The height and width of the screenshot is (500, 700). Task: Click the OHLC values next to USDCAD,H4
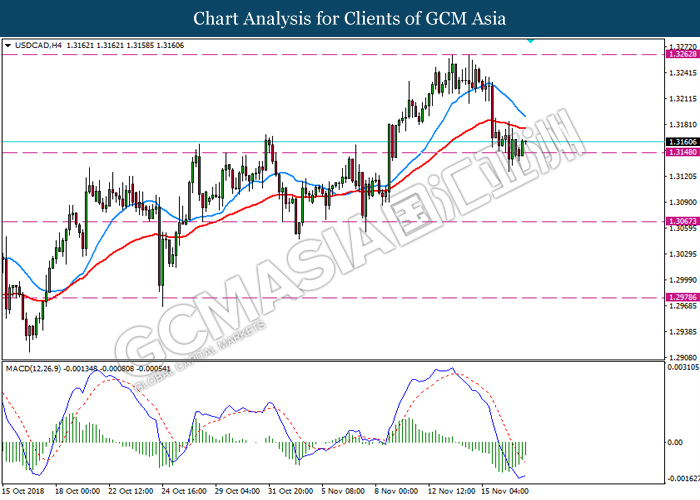pos(125,46)
